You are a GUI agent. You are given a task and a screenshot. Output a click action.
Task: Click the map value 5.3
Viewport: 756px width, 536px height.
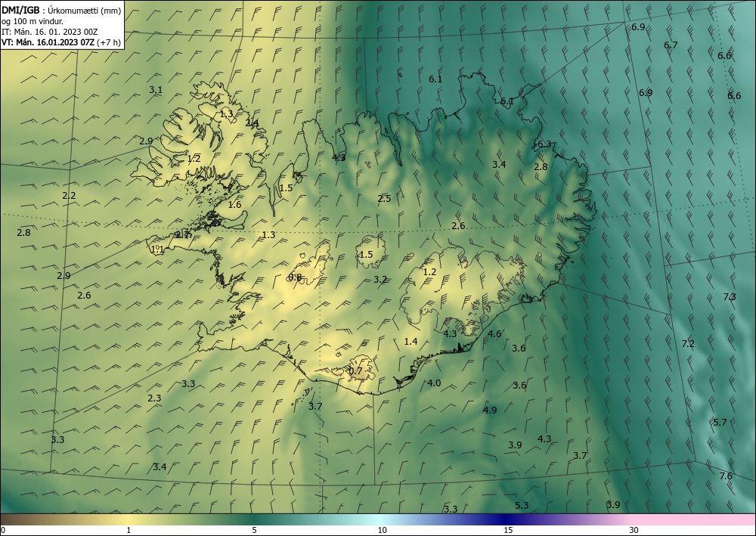pyautogui.click(x=522, y=505)
